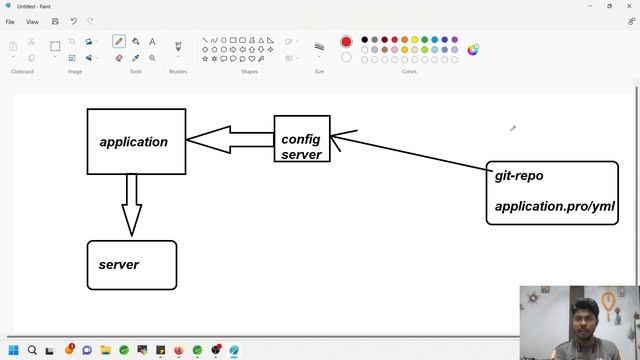Select the Fill bucket tool
The image size is (640, 360).
[136, 41]
